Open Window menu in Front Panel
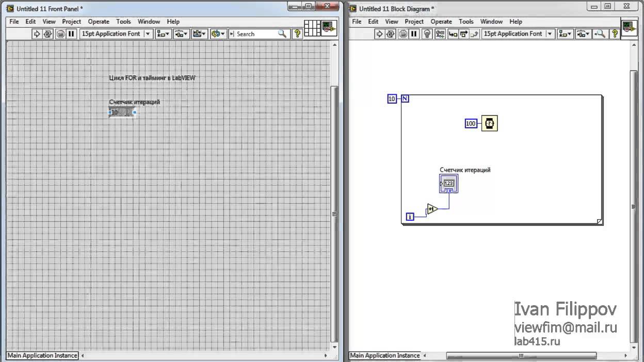This screenshot has height=362, width=644. click(149, 22)
